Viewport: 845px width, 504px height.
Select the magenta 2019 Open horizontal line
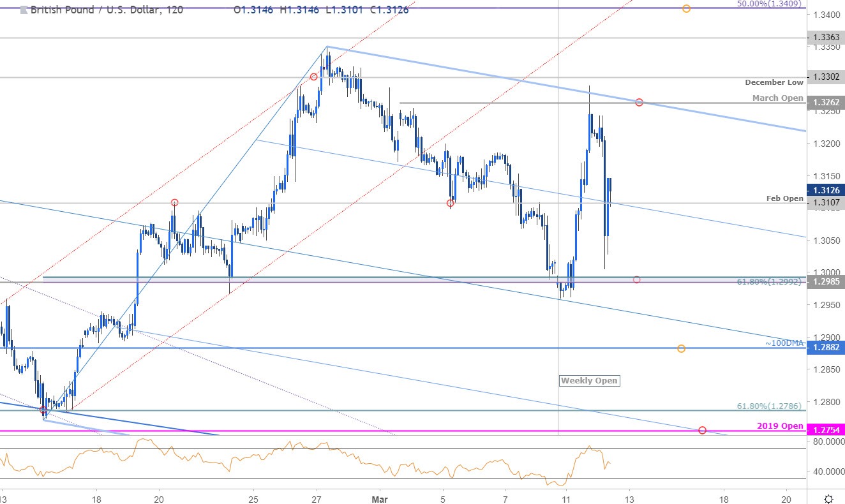coord(403,431)
